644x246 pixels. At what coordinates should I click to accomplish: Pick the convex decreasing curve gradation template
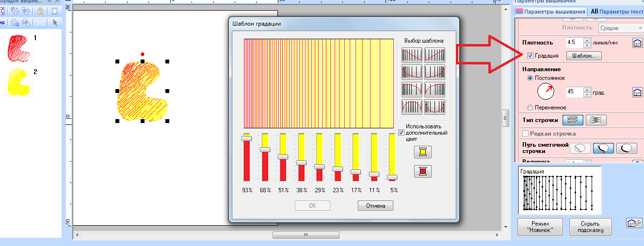click(x=412, y=90)
